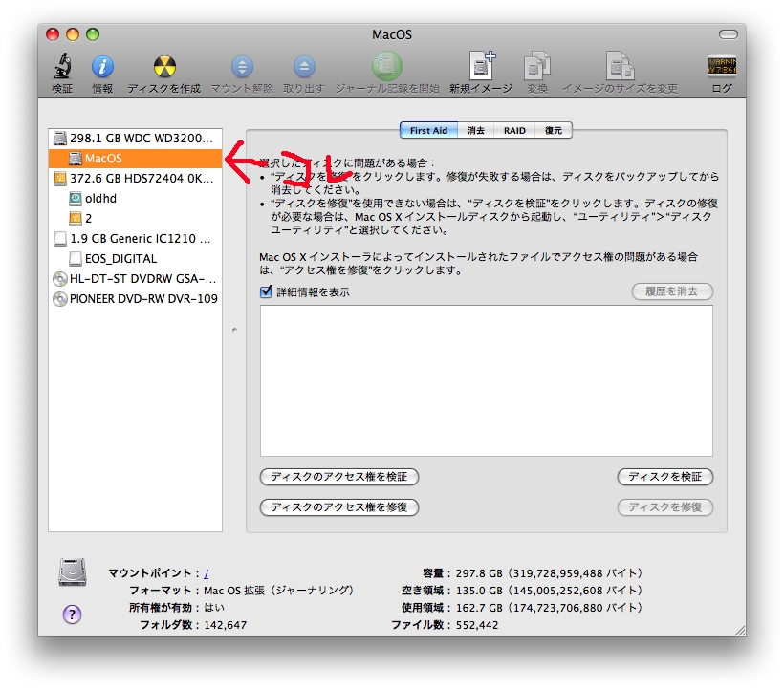
Task: Click Resize Image (イメージのサイズを変更) toolbar icon
Action: pos(620,66)
